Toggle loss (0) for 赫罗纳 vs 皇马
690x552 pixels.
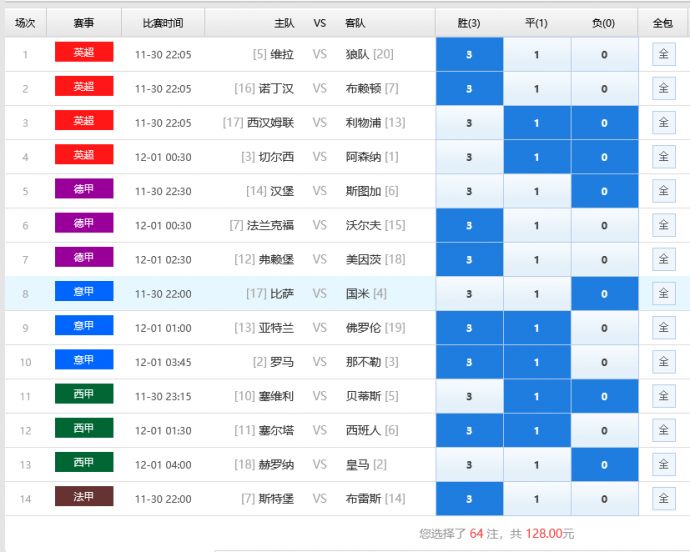tap(604, 465)
